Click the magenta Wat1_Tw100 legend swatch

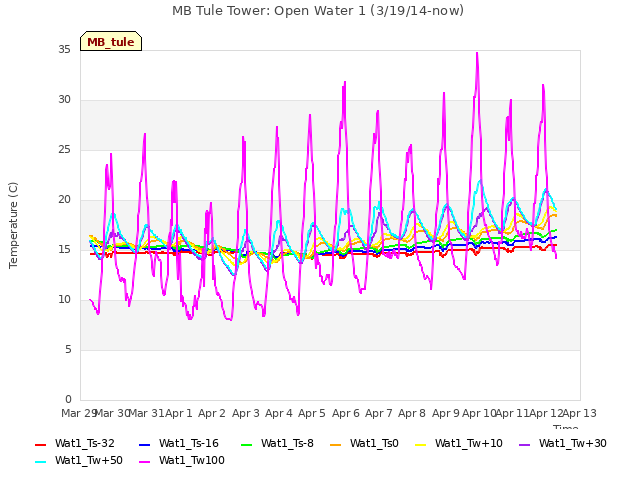tap(144, 462)
